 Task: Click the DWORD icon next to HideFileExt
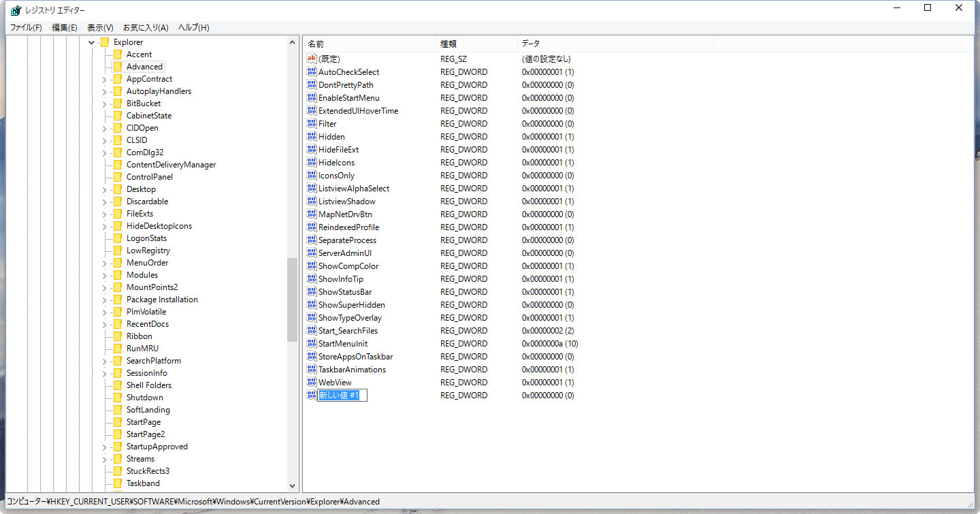(312, 150)
